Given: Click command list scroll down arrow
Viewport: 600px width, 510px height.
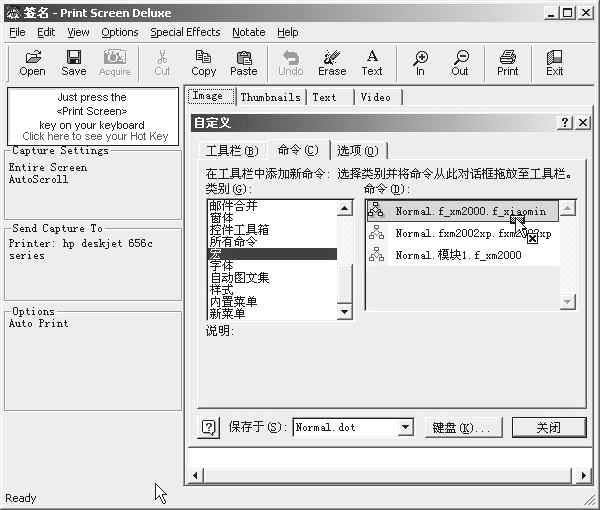Looking at the screenshot, I should (x=567, y=301).
